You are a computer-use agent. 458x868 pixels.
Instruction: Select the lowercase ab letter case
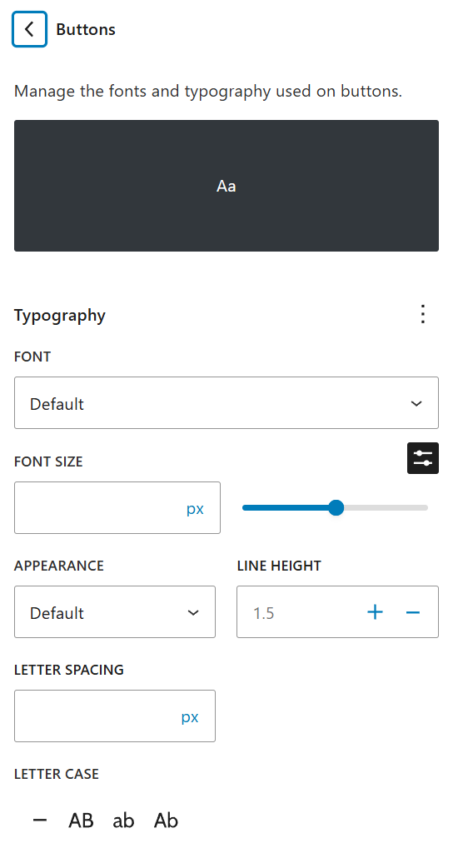(x=123, y=821)
